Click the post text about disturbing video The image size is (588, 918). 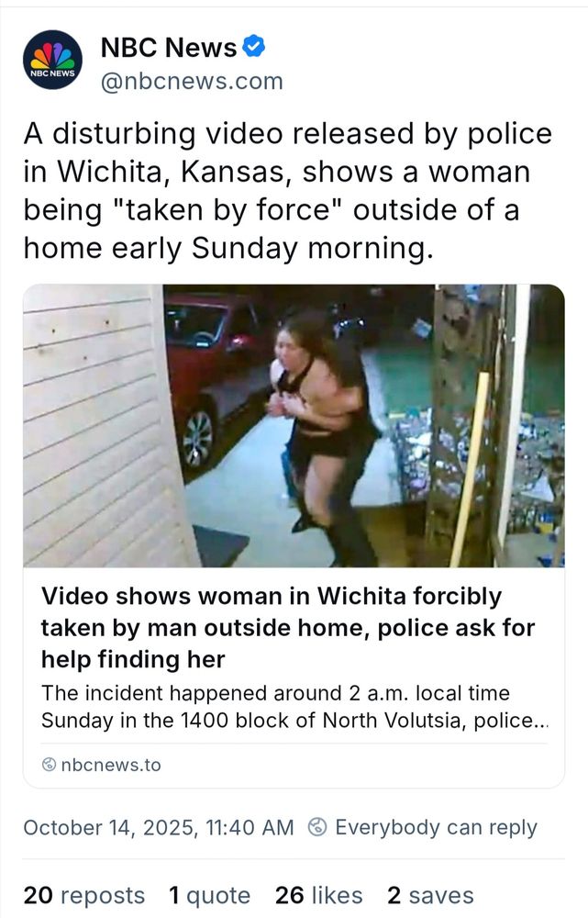(288, 190)
